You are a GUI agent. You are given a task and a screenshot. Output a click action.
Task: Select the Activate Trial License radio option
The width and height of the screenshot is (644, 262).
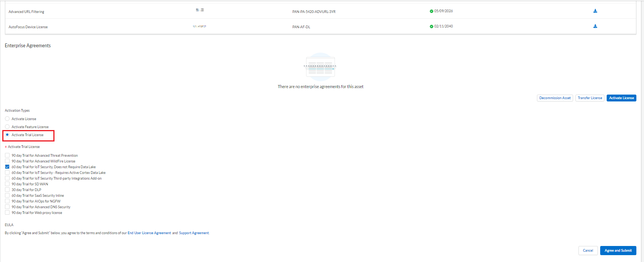7,135
